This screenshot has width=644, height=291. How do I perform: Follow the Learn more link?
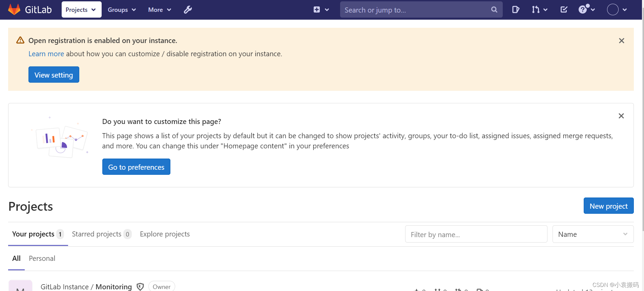tap(46, 54)
